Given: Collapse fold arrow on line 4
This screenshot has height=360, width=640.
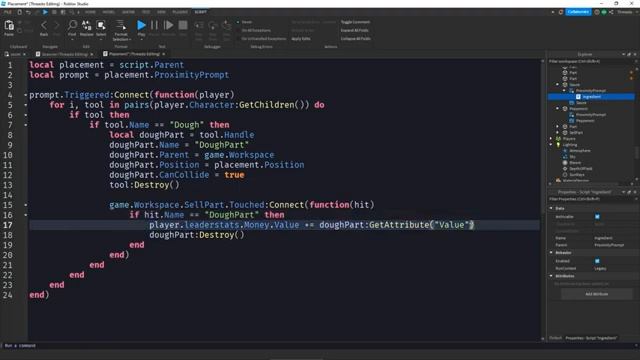Looking at the screenshot, I should (x=26, y=95).
